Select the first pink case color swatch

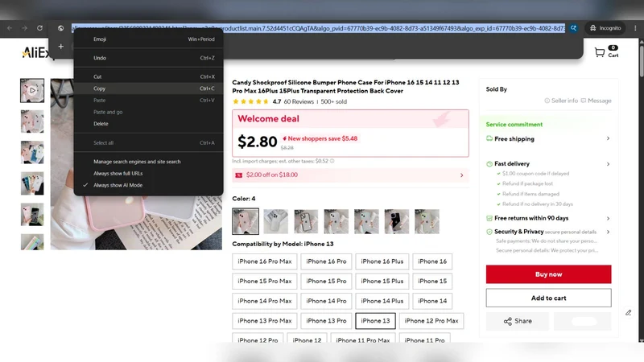(x=246, y=221)
